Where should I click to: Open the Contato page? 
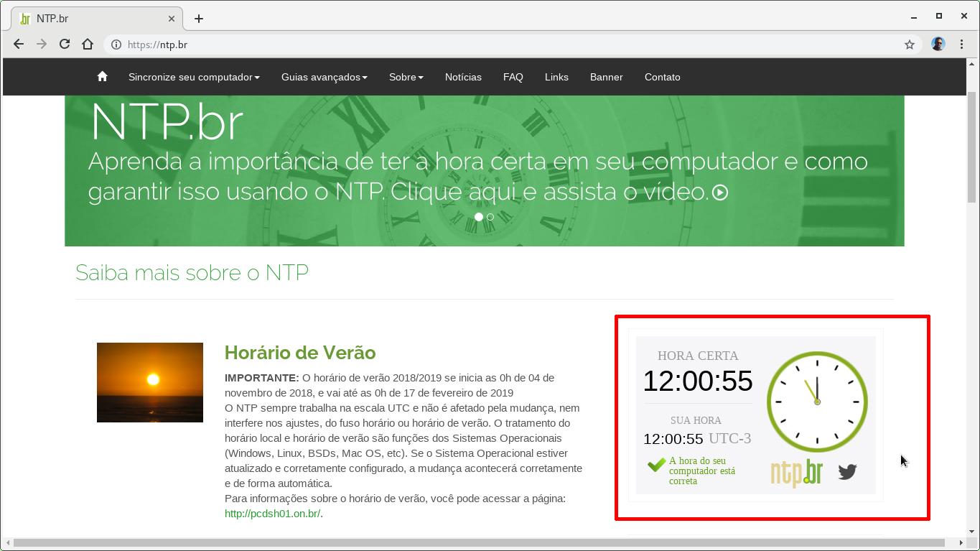click(663, 77)
